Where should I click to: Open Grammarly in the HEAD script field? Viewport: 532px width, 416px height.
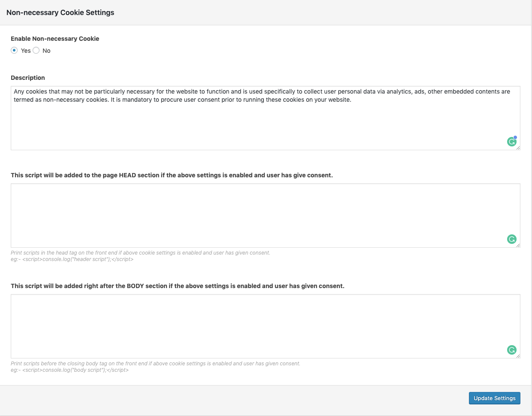(511, 239)
